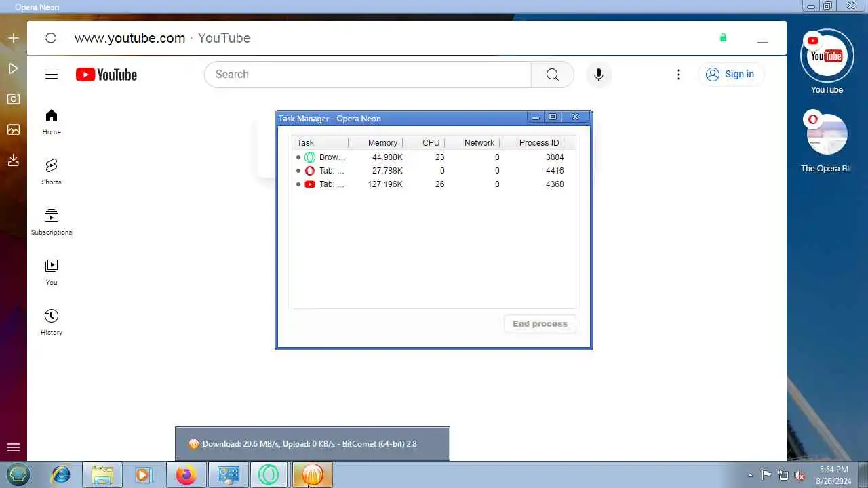This screenshot has height=488, width=868.
Task: Click the address bar showing www.youtube.com
Action: pos(163,38)
